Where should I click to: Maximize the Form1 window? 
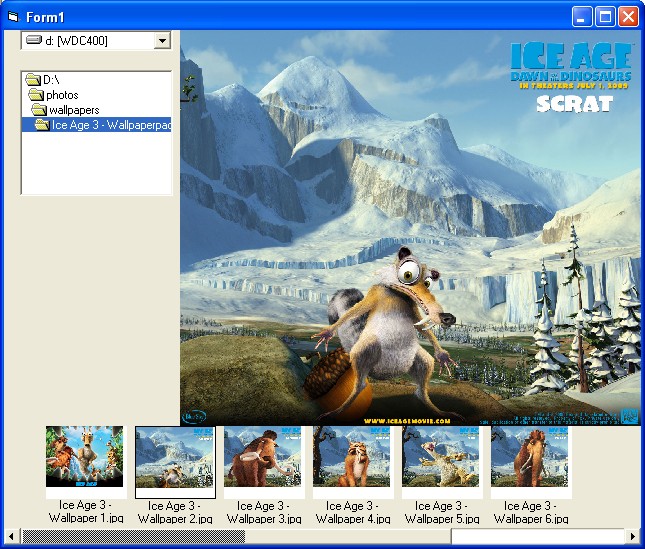(x=606, y=16)
